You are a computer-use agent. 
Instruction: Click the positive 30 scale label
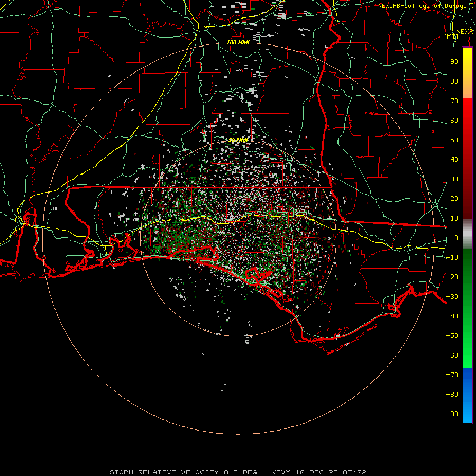click(454, 179)
